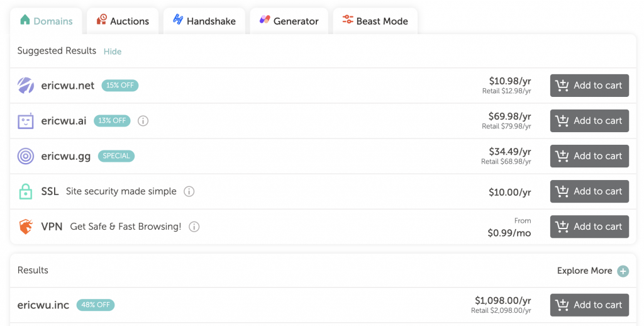
Task: Click the SPECIAL badge on ericwu.gg
Action: (116, 156)
